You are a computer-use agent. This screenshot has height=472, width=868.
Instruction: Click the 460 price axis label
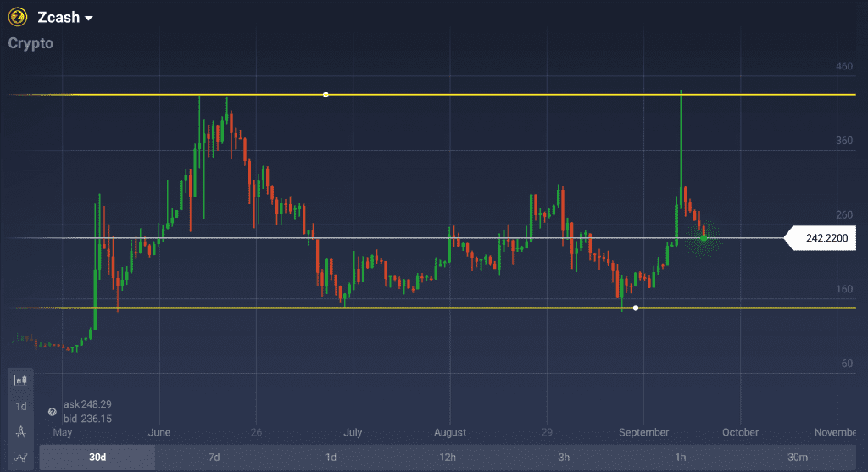pyautogui.click(x=844, y=66)
